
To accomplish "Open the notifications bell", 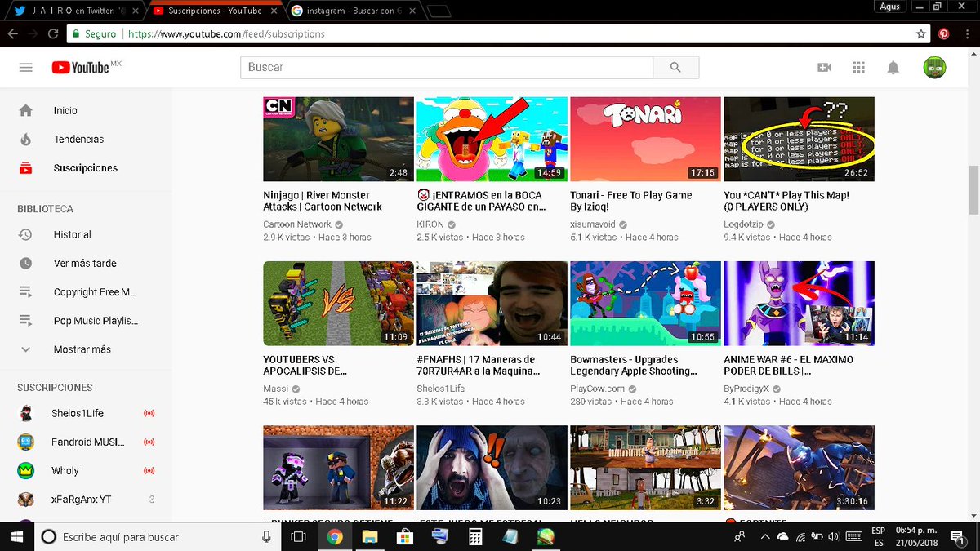I will point(893,68).
